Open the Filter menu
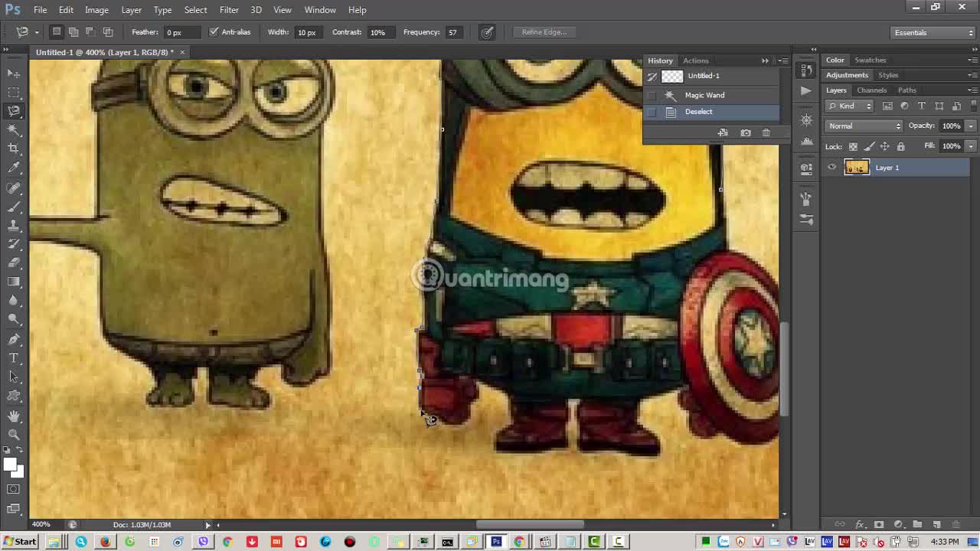The height and width of the screenshot is (551, 980). click(x=229, y=10)
